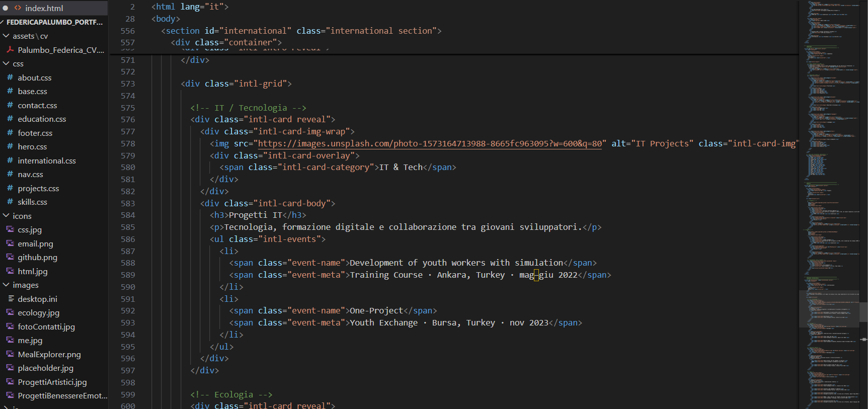Collapse the icons folder
Viewport: 868px width, 409px height.
pyautogui.click(x=6, y=216)
